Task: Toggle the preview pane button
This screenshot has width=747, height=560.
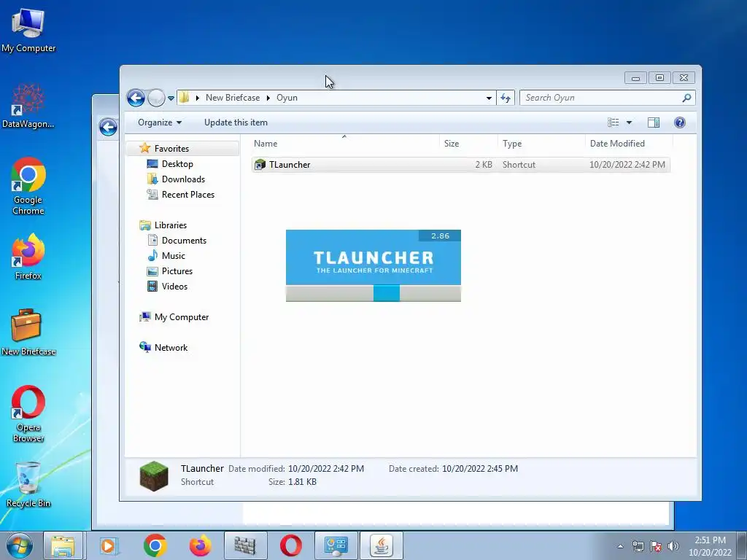Action: (654, 122)
